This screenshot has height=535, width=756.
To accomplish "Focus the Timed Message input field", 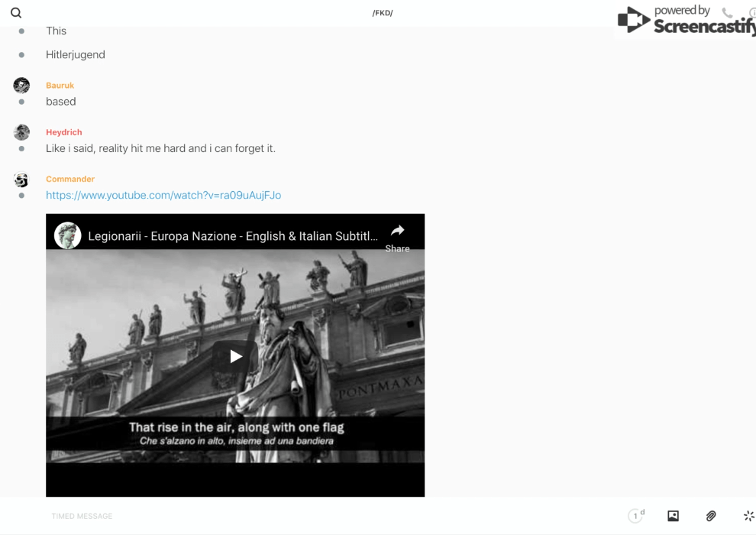I will 305,516.
